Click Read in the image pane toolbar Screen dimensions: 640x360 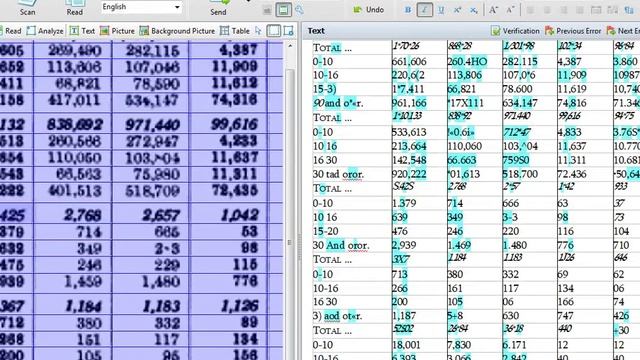(11, 31)
